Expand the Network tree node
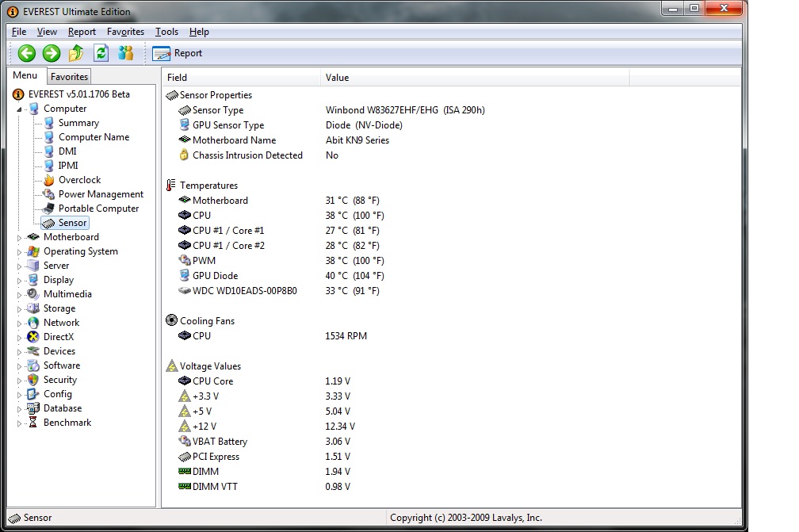Image resolution: width=799 pixels, height=532 pixels. click(x=19, y=323)
